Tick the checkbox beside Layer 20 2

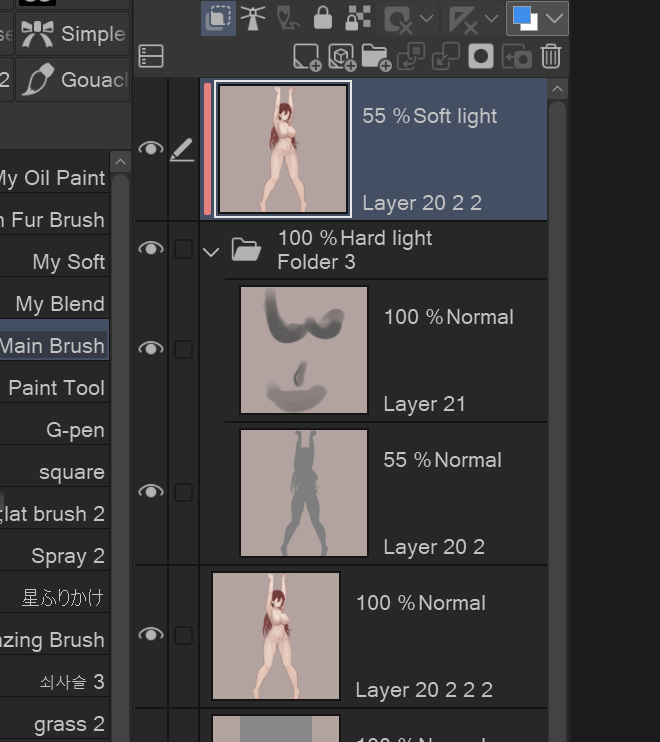click(183, 492)
